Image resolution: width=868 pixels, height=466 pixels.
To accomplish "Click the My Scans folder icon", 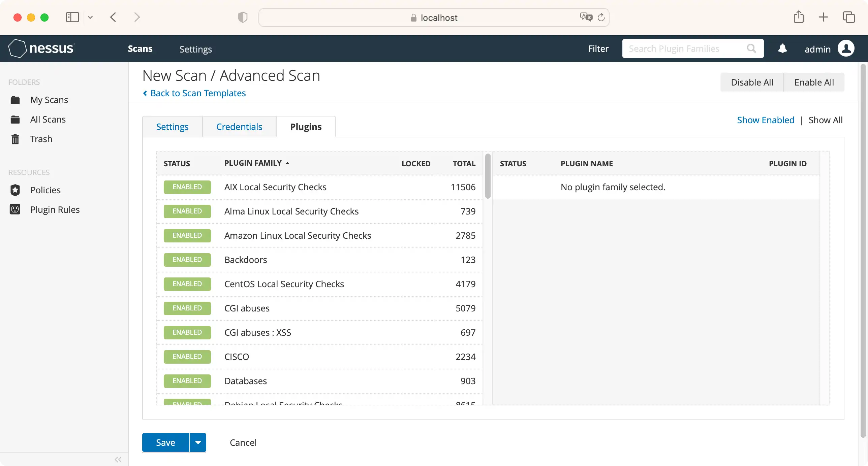I will click(15, 100).
